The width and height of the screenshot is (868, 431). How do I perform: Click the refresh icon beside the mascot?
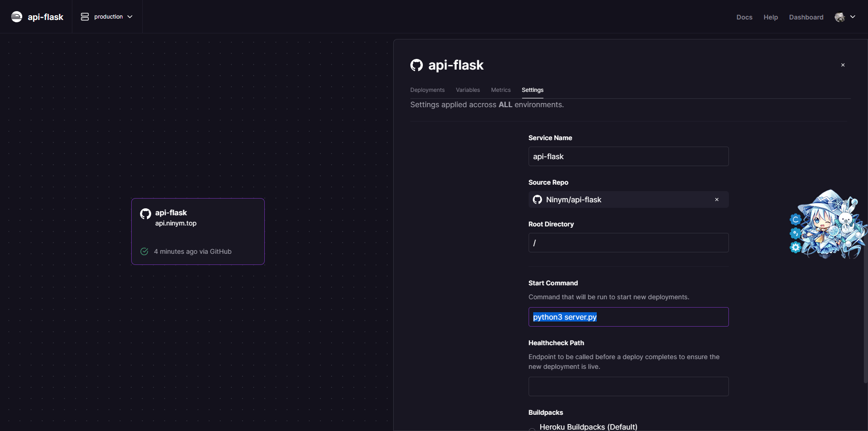click(x=796, y=219)
